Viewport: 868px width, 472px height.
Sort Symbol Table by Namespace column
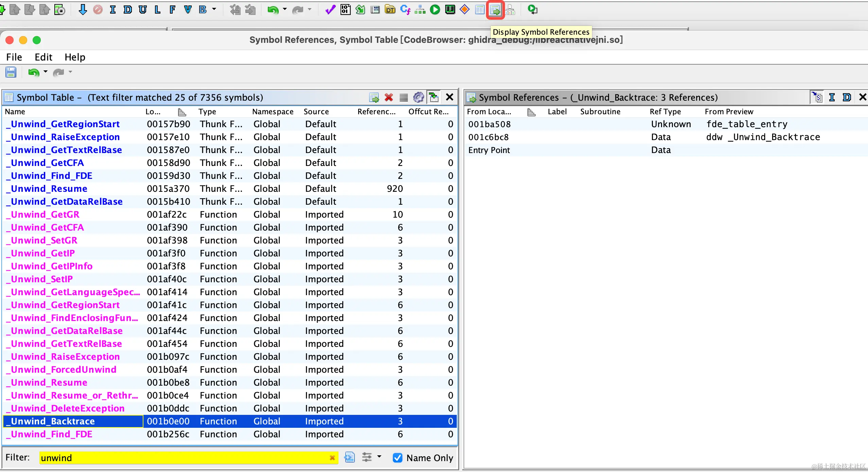[273, 112]
